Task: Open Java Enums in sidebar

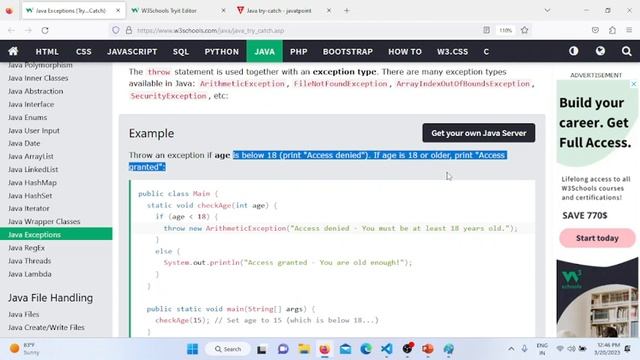Action: [27, 117]
